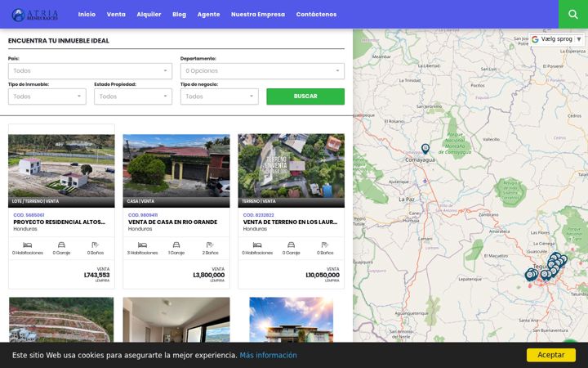588x368 pixels.
Task: Click bed icon in Casa en Rio Grande card
Action: [142, 245]
